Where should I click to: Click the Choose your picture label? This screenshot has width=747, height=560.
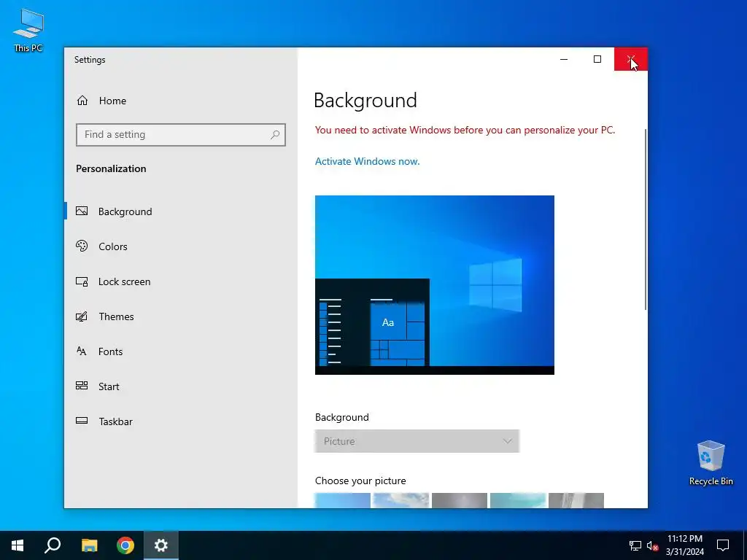[x=360, y=481]
